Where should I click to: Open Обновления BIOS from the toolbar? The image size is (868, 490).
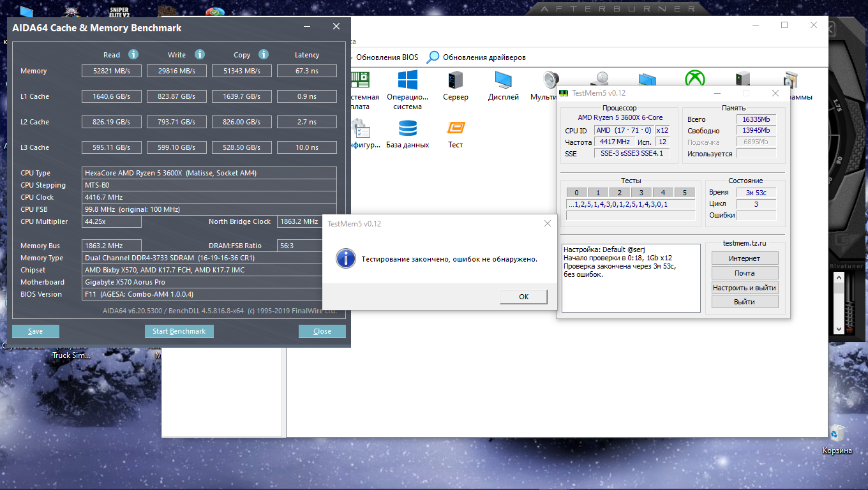point(386,57)
